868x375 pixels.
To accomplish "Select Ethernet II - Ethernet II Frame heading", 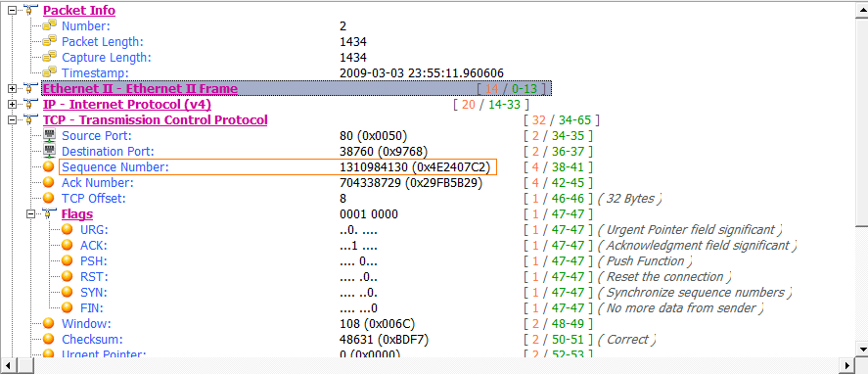I will click(x=140, y=89).
